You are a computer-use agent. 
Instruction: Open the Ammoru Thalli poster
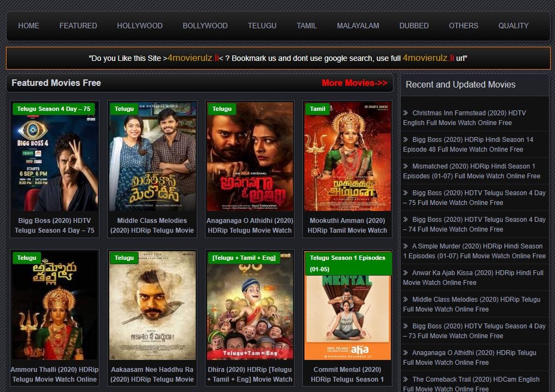(x=54, y=306)
